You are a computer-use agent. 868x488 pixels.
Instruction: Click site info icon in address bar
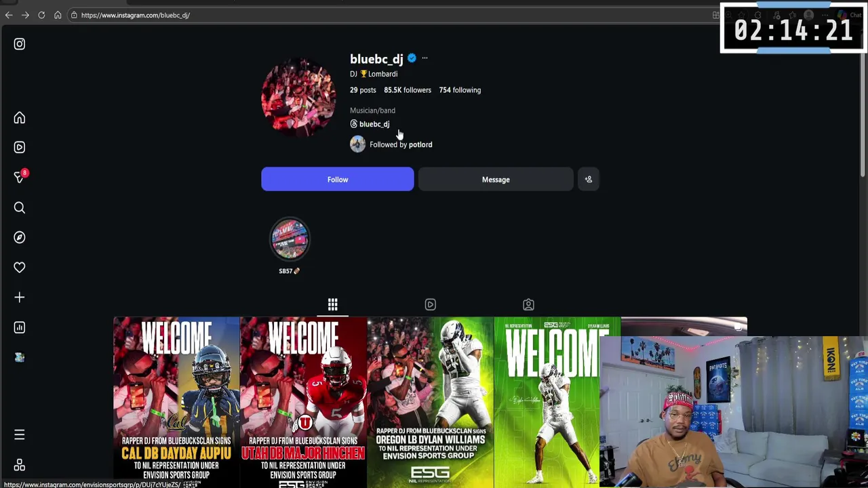point(74,15)
